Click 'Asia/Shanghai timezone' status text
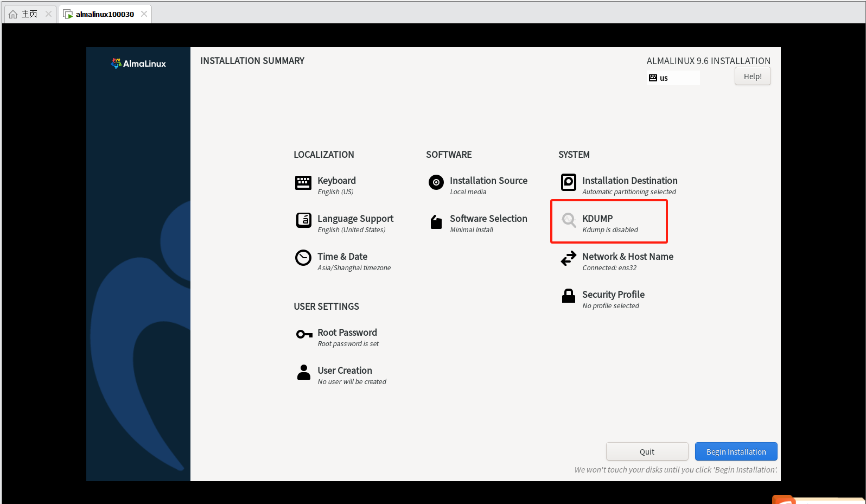 354,268
